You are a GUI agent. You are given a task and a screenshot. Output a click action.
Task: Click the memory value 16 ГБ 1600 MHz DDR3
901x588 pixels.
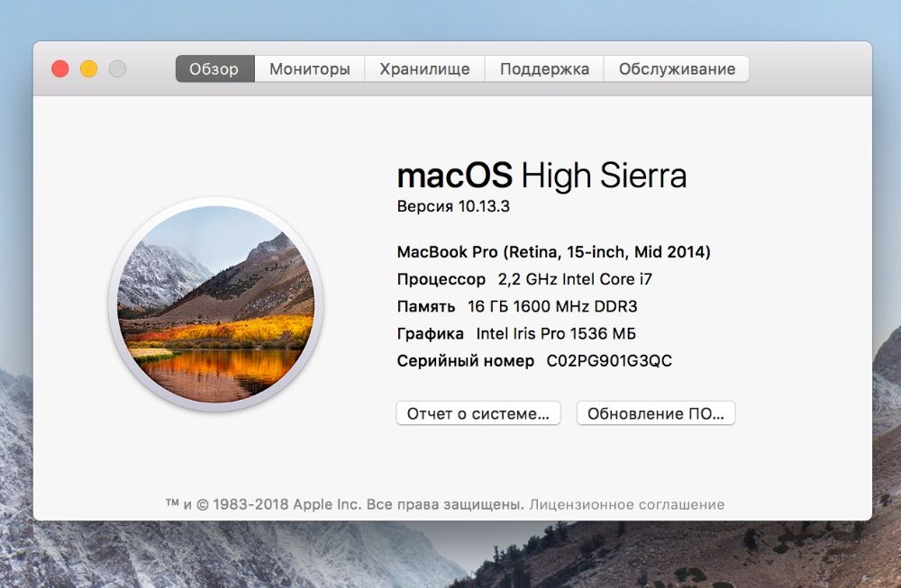click(x=552, y=307)
